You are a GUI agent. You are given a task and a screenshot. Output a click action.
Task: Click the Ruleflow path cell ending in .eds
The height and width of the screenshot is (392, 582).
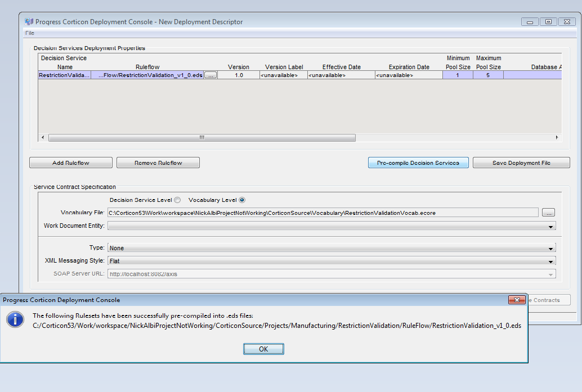147,75
